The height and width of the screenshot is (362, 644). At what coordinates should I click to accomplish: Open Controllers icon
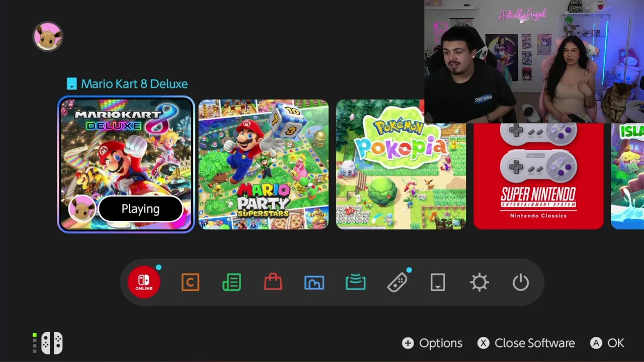397,282
